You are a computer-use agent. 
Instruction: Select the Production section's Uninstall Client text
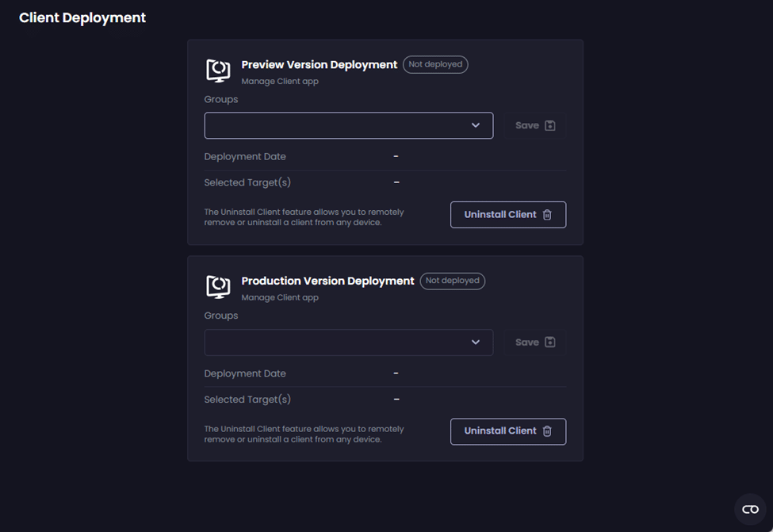point(500,431)
